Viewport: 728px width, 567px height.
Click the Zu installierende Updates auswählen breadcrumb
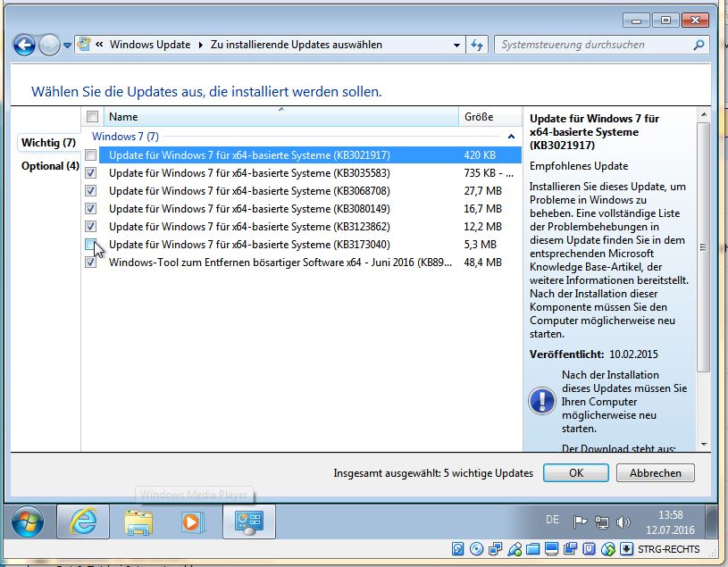(x=297, y=45)
